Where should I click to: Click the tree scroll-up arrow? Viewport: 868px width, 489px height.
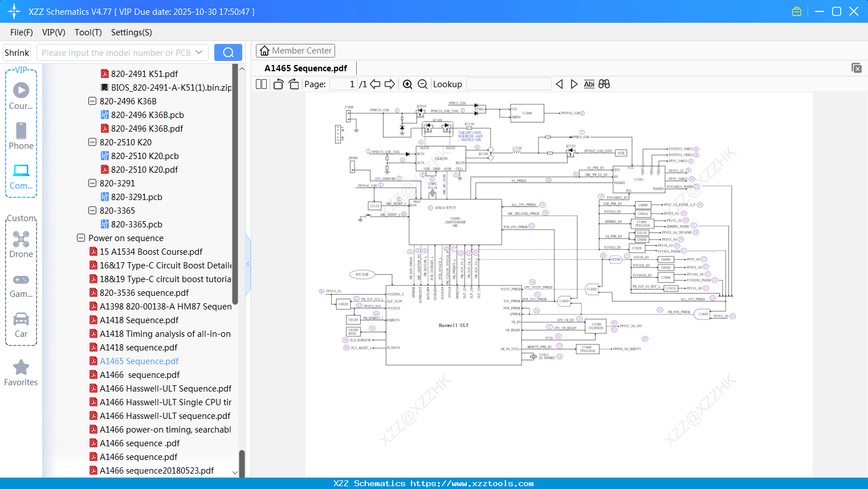[x=242, y=69]
